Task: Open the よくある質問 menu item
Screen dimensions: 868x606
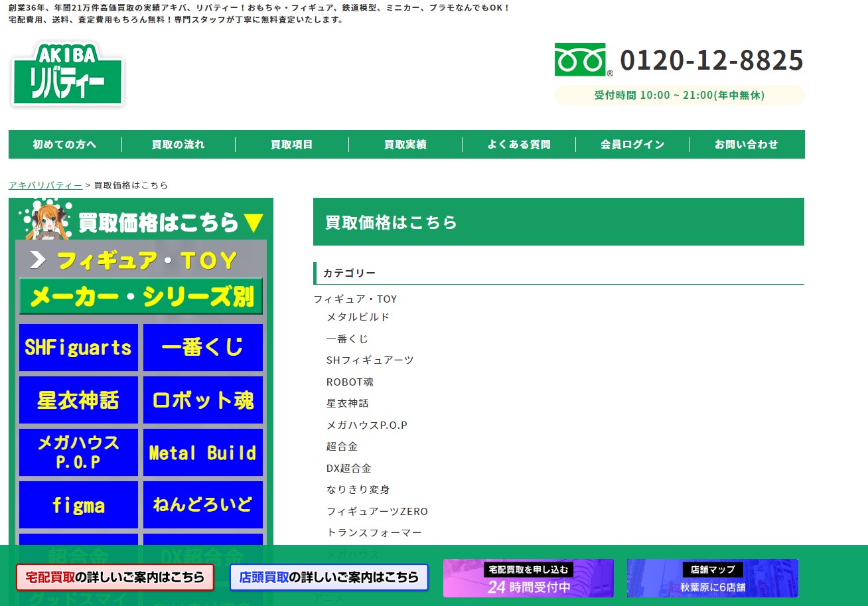Action: [x=519, y=144]
